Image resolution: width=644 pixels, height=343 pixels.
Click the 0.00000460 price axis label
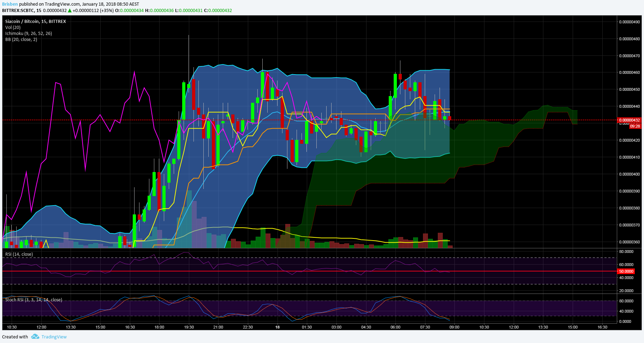tap(630, 72)
